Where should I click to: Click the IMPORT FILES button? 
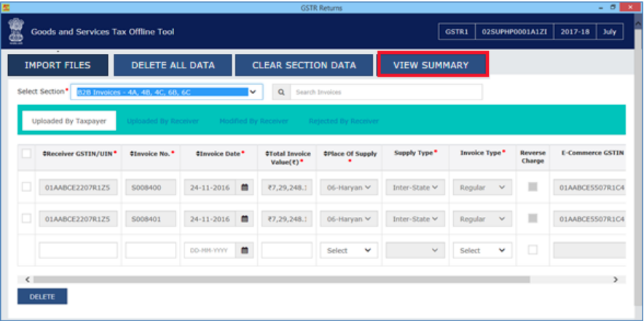58,66
